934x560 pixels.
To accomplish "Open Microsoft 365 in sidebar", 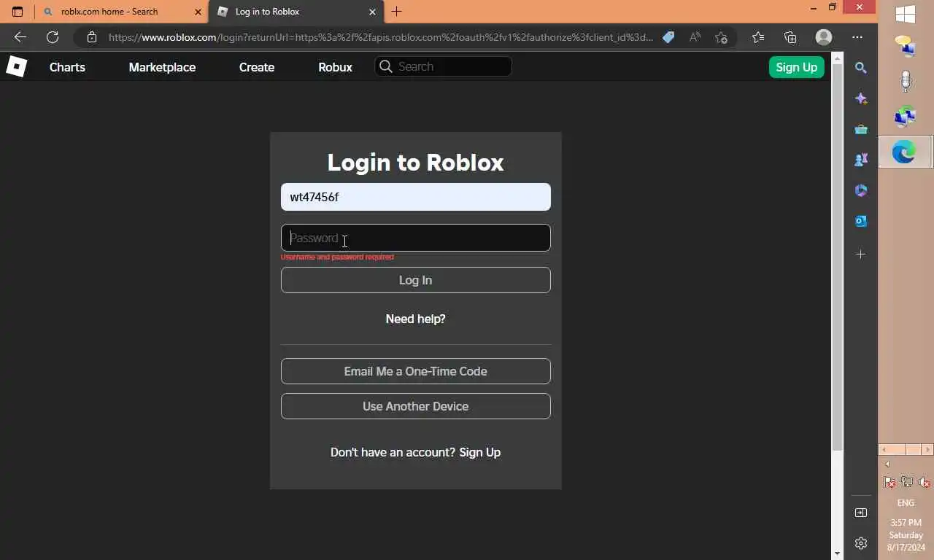I will pos(861,190).
